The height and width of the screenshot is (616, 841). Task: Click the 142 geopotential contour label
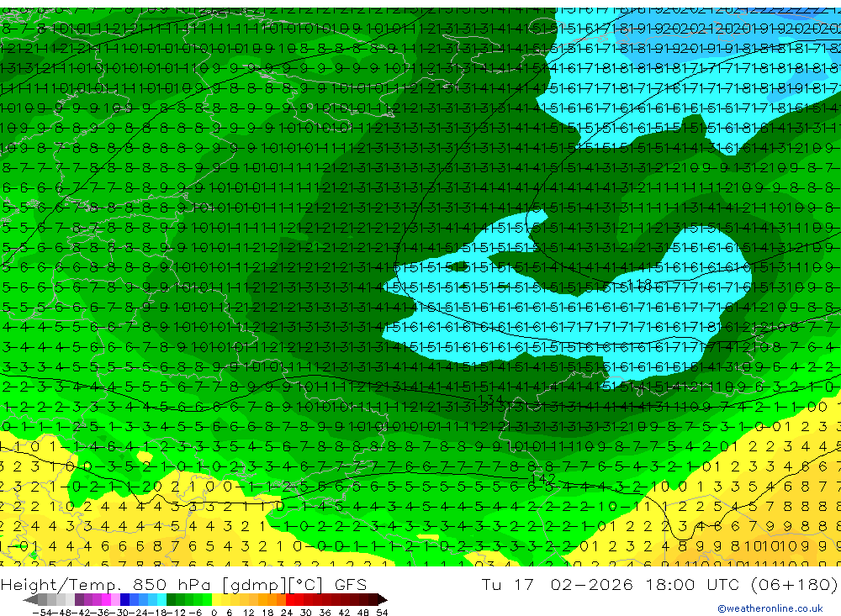(542, 477)
